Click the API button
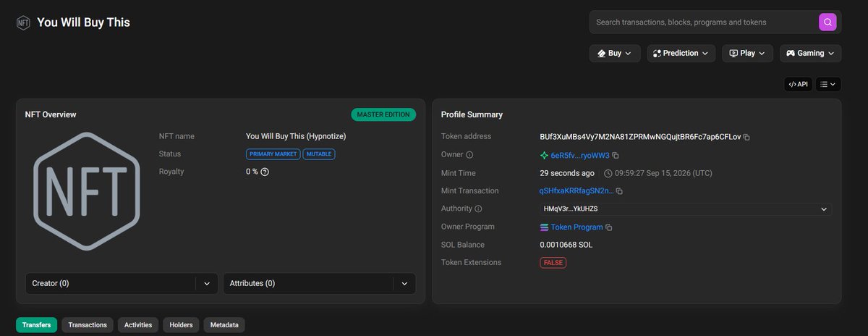868x336 pixels. point(799,84)
